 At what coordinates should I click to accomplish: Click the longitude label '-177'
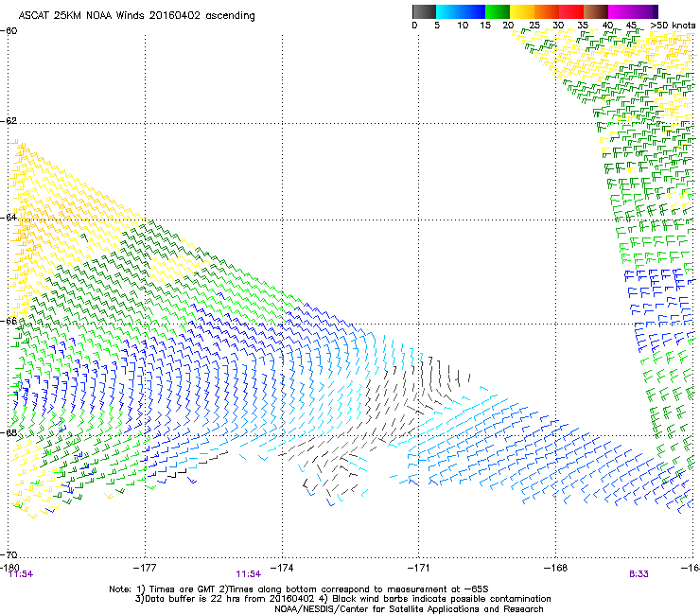pos(145,568)
